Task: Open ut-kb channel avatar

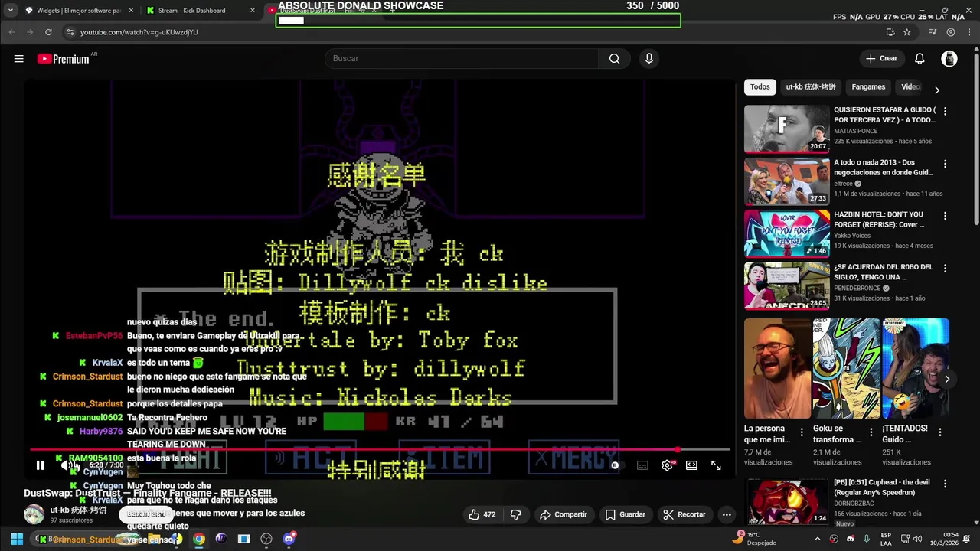Action: [x=34, y=514]
